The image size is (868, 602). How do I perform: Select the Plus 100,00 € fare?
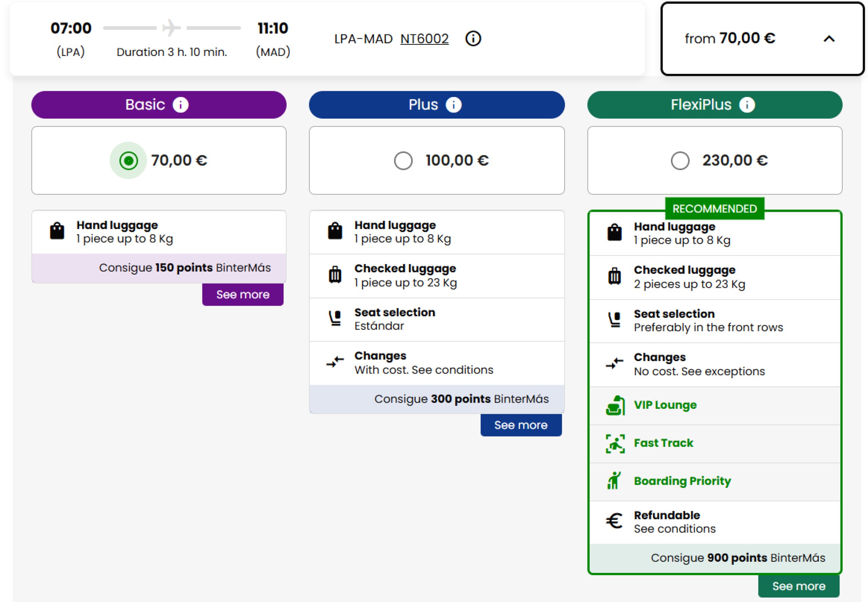403,161
